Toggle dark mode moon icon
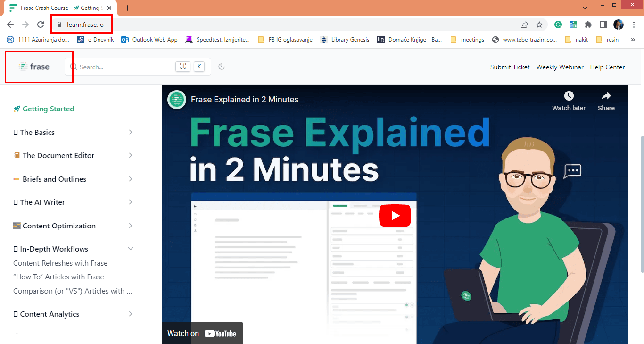Viewport: 644px width, 344px height. tap(222, 67)
